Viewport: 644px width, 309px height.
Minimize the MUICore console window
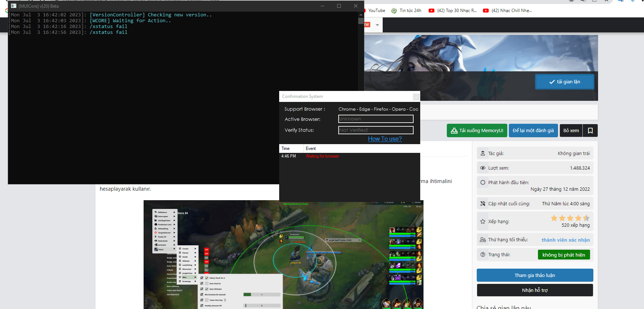323,6
